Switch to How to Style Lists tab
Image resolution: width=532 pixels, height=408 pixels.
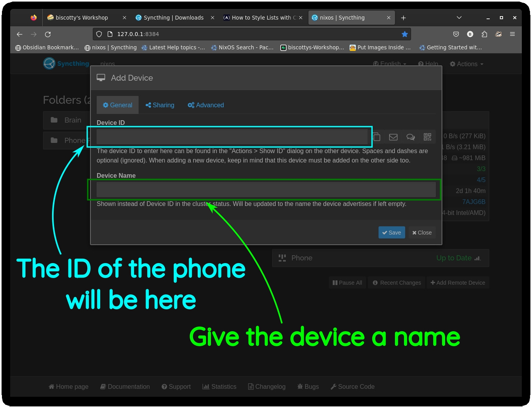coord(261,18)
